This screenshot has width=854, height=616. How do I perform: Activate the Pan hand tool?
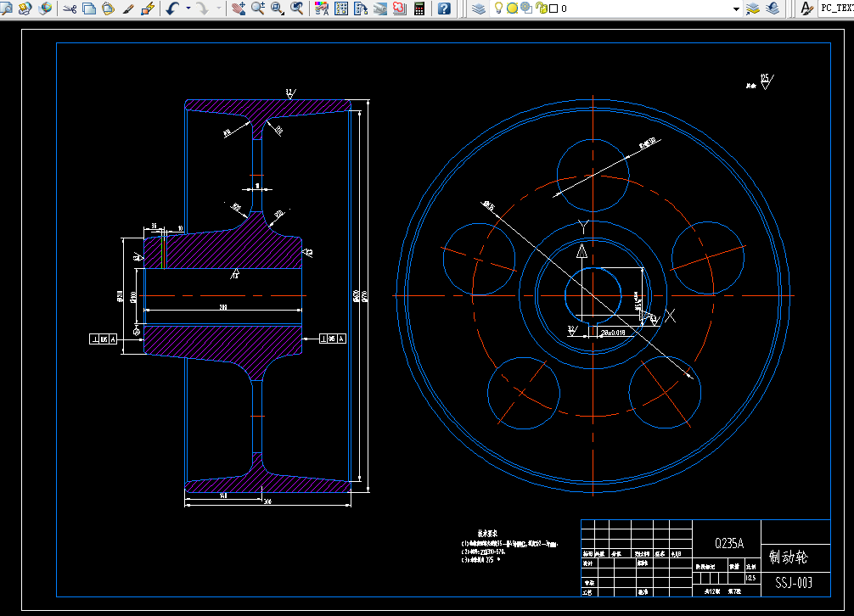[239, 8]
